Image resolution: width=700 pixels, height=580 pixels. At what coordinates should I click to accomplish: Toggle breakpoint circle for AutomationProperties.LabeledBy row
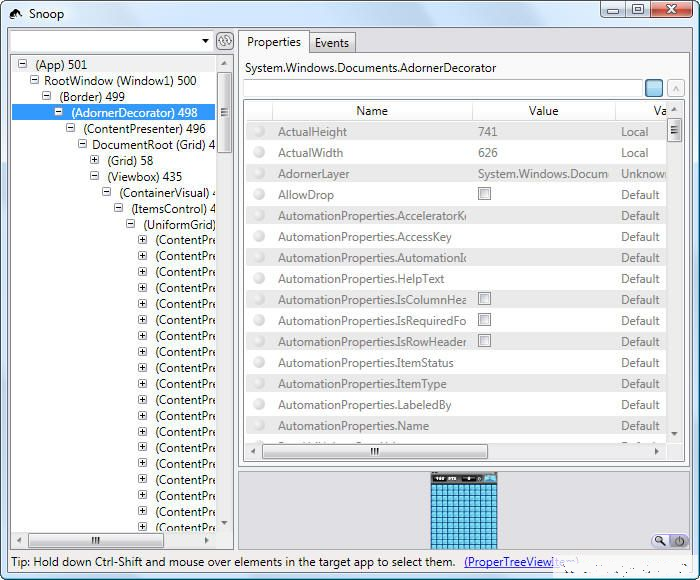tap(259, 404)
